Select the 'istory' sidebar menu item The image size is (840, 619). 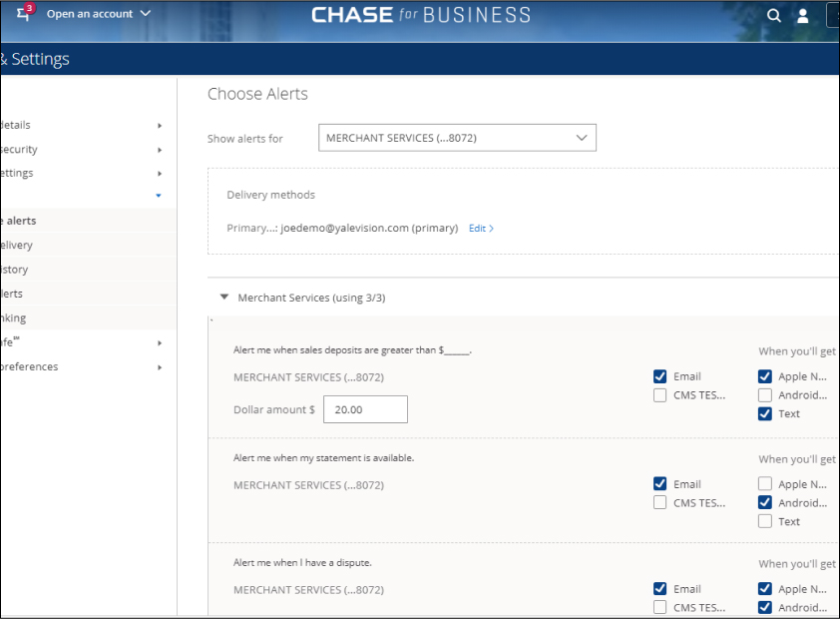click(88, 269)
